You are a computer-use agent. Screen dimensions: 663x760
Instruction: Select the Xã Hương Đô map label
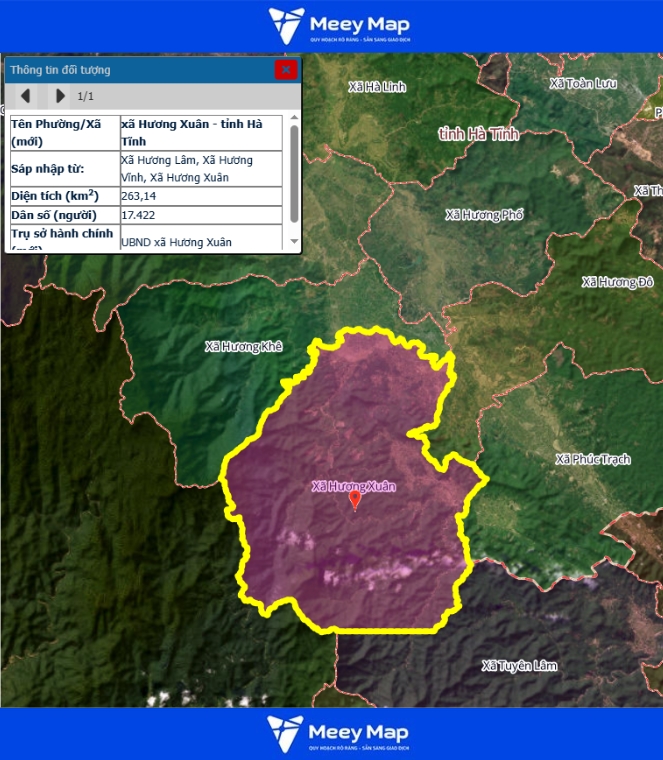pos(617,282)
